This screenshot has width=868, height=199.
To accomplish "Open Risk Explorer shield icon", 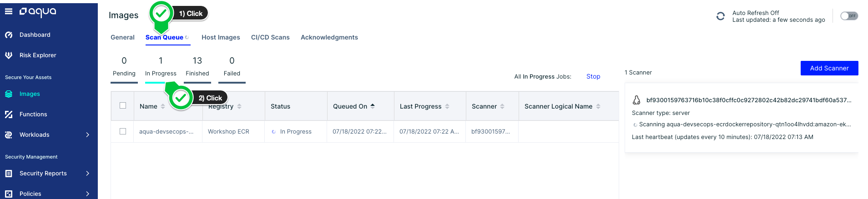I will point(9,55).
